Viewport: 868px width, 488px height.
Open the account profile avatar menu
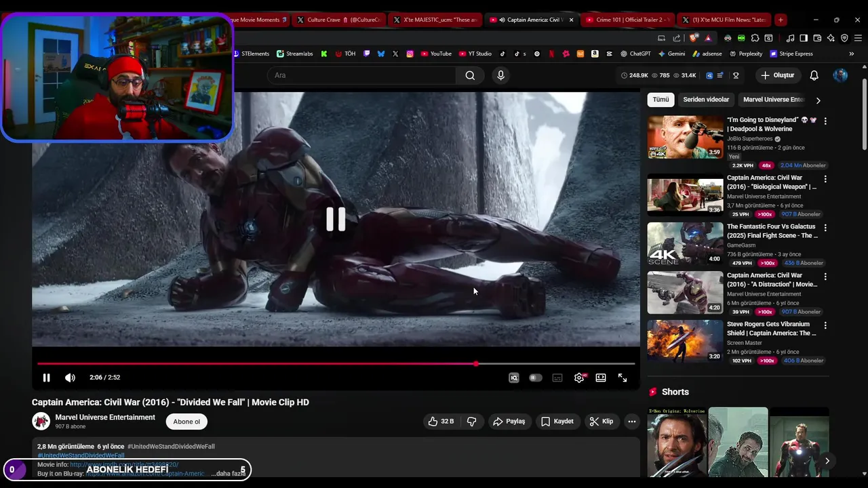click(x=840, y=75)
